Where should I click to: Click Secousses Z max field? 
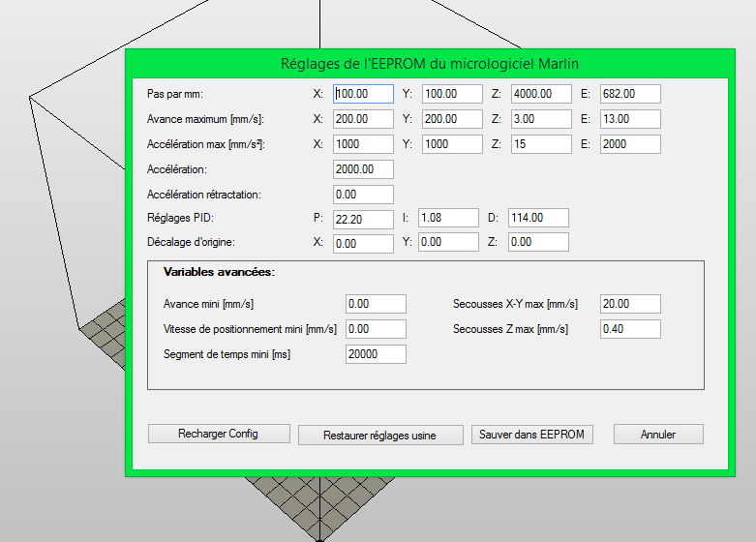[630, 329]
